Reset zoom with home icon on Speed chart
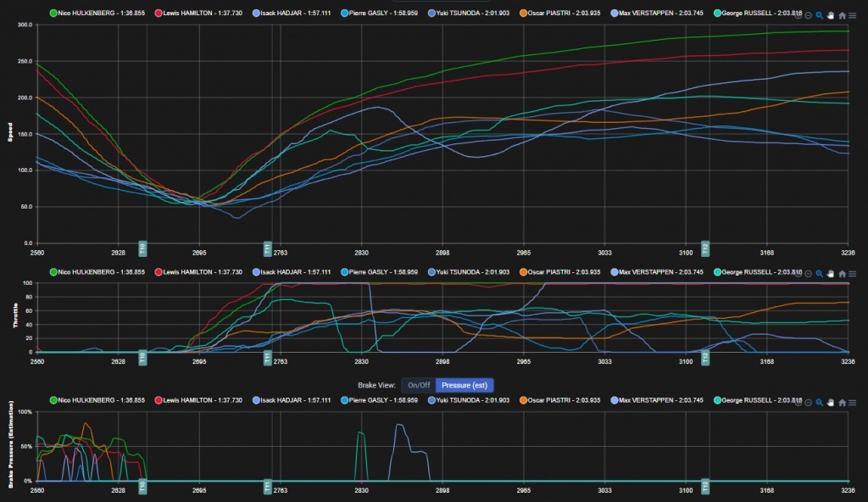This screenshot has height=502, width=868. coord(842,15)
